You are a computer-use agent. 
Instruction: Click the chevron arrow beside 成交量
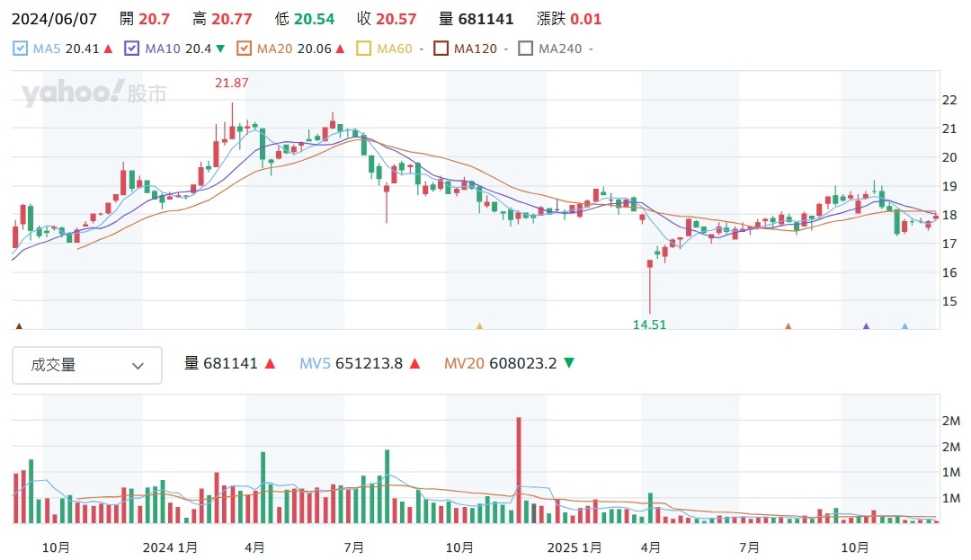[x=138, y=366]
